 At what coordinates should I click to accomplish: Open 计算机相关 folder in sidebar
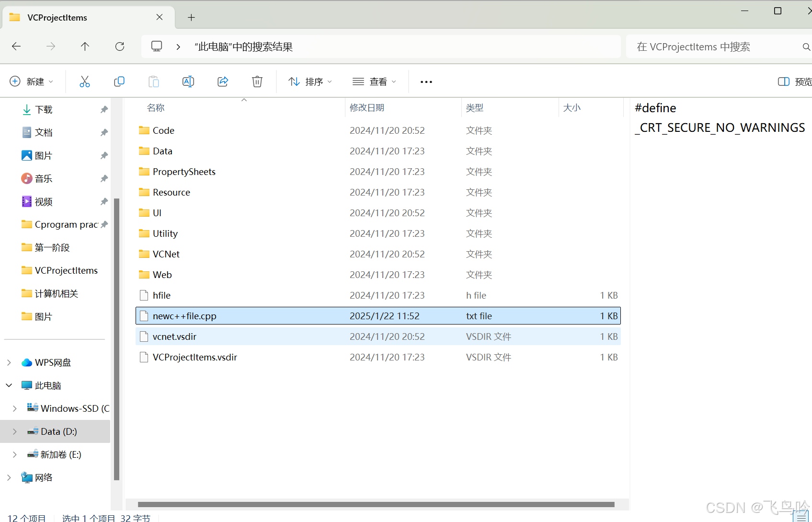coord(55,293)
